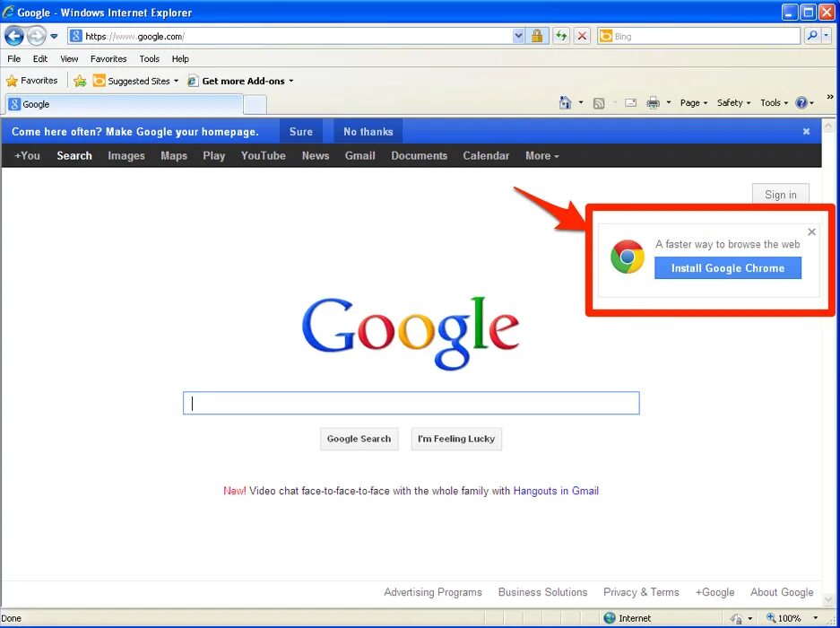
Task: Open the File menu
Action: tap(14, 58)
